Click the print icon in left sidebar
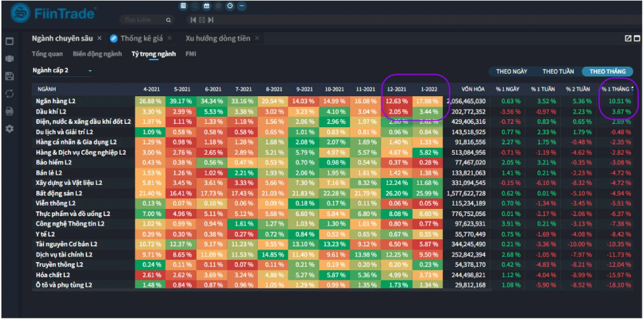Screen dimensions: 644x319 click(x=10, y=111)
